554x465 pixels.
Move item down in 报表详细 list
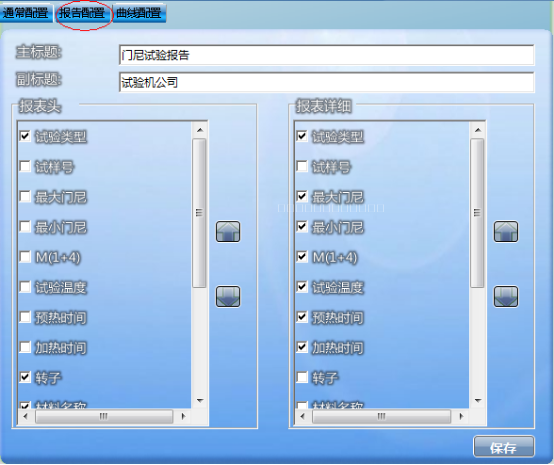506,296
